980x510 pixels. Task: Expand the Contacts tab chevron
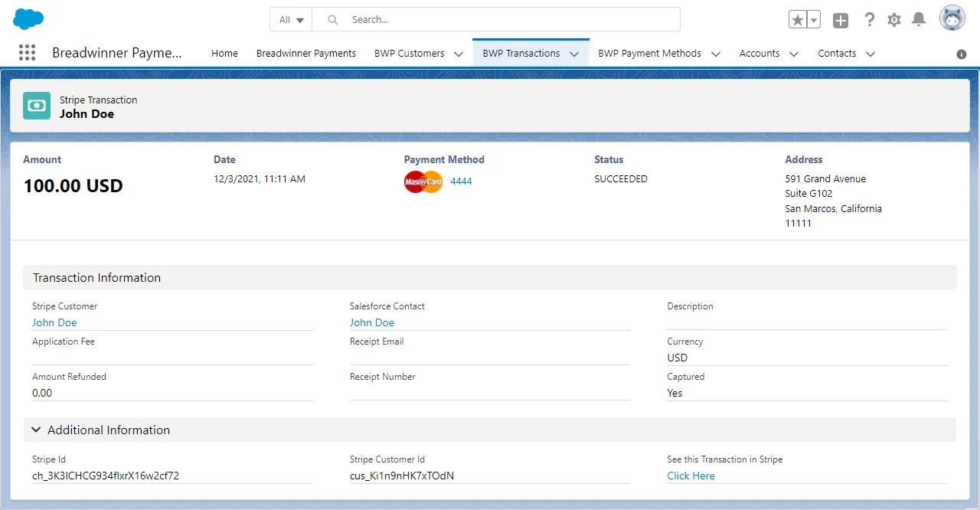[871, 54]
